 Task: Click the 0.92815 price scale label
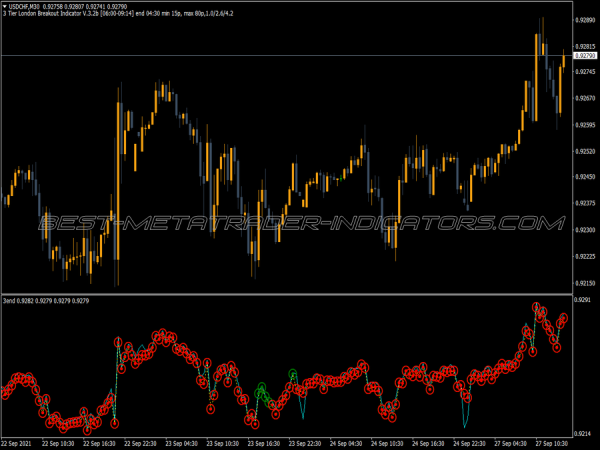(585, 46)
